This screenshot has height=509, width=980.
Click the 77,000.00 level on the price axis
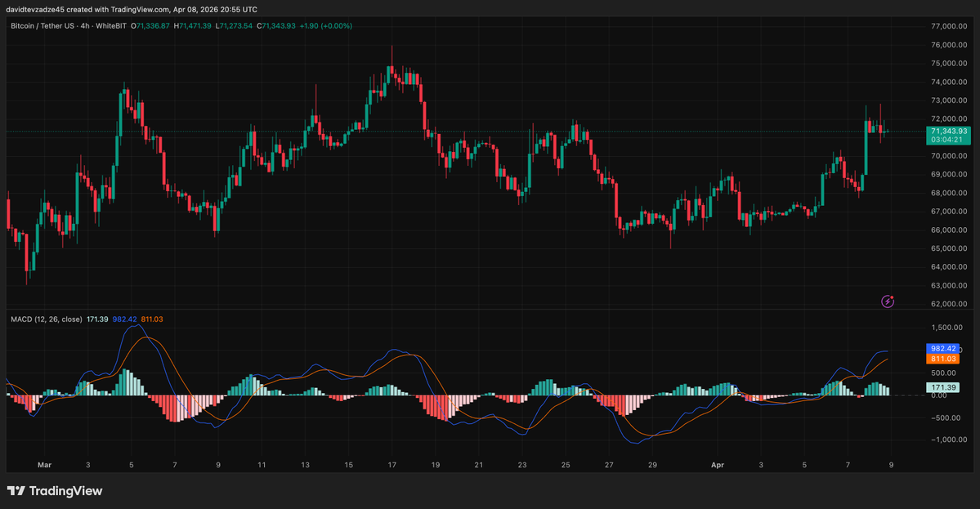(x=949, y=26)
